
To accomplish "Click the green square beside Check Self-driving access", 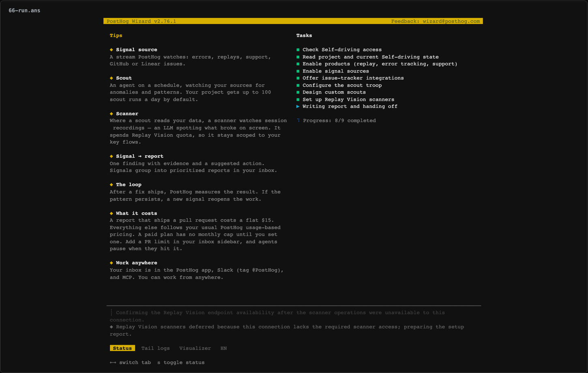I will tap(298, 50).
